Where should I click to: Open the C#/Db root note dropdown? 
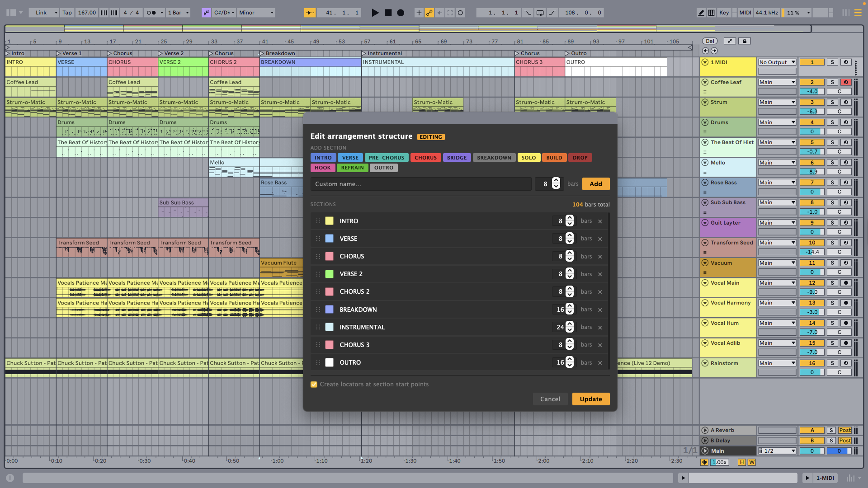224,13
